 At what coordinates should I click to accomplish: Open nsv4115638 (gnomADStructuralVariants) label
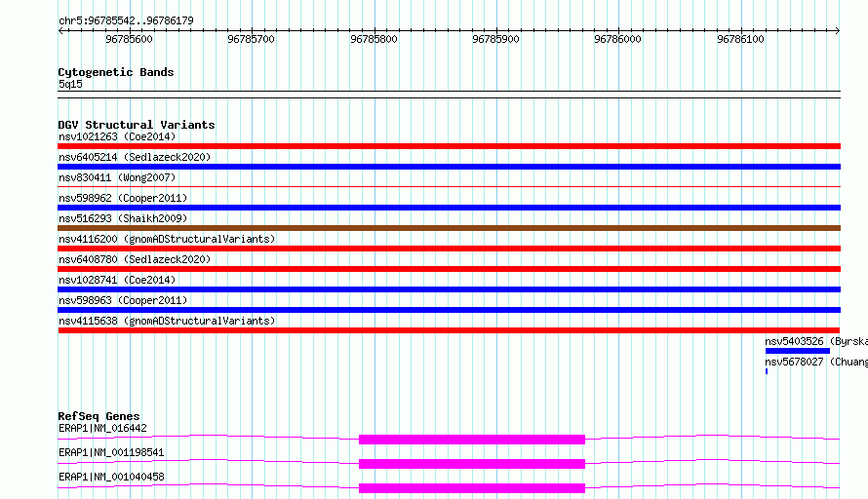pyautogui.click(x=167, y=321)
